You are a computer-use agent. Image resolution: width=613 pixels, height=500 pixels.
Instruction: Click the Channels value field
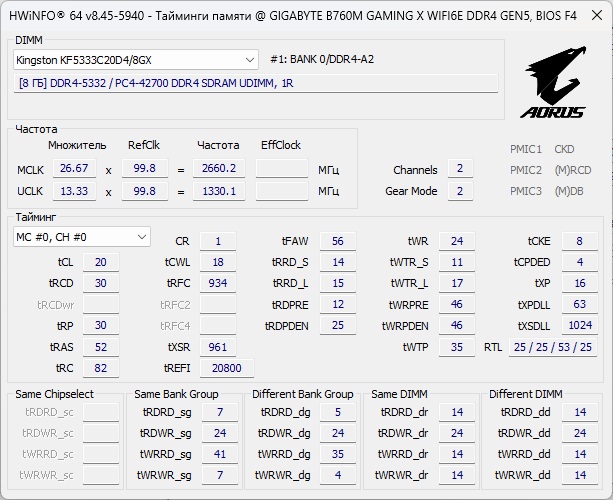[x=460, y=168]
